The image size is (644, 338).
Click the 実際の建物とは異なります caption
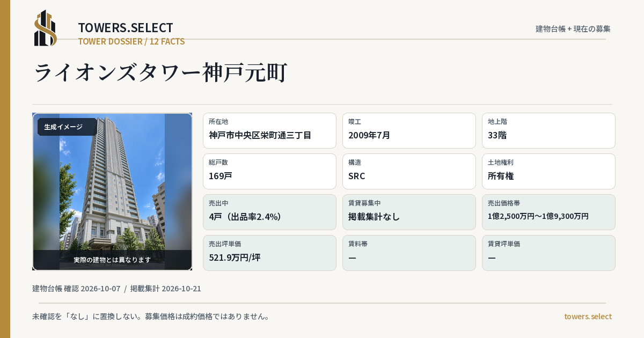[x=112, y=260]
